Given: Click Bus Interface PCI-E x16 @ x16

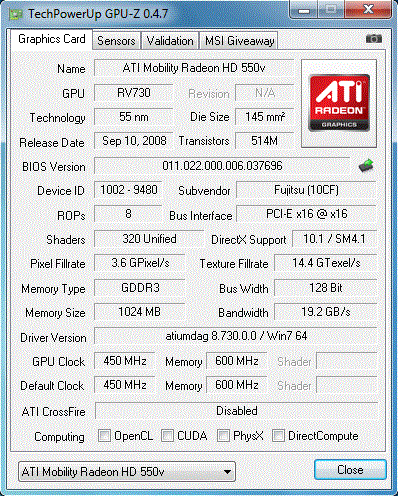Looking at the screenshot, I should click(x=306, y=214).
